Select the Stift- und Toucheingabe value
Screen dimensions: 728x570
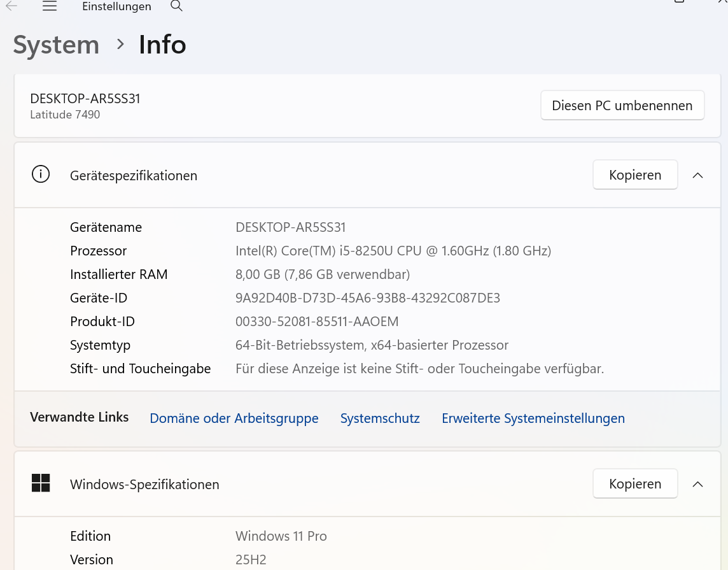420,368
